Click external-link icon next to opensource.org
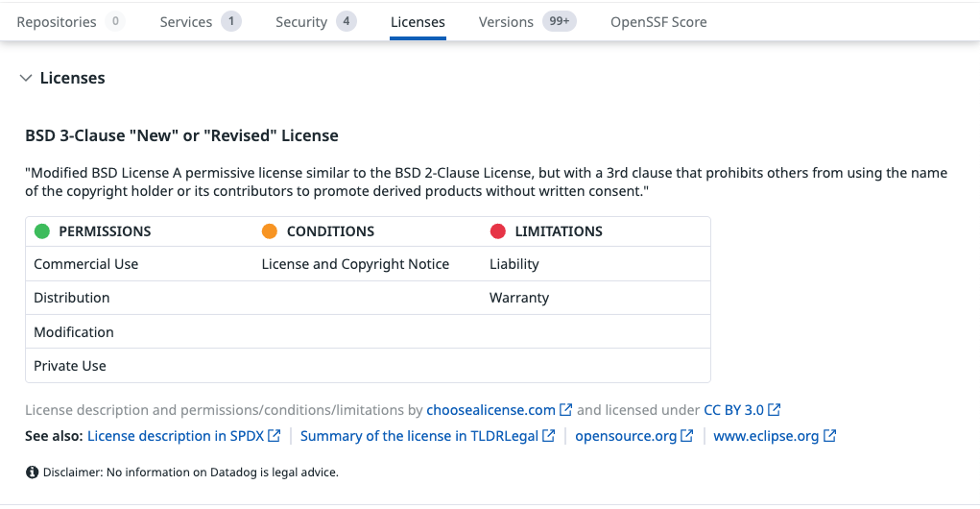Viewport: 980px width, 509px height. click(687, 436)
